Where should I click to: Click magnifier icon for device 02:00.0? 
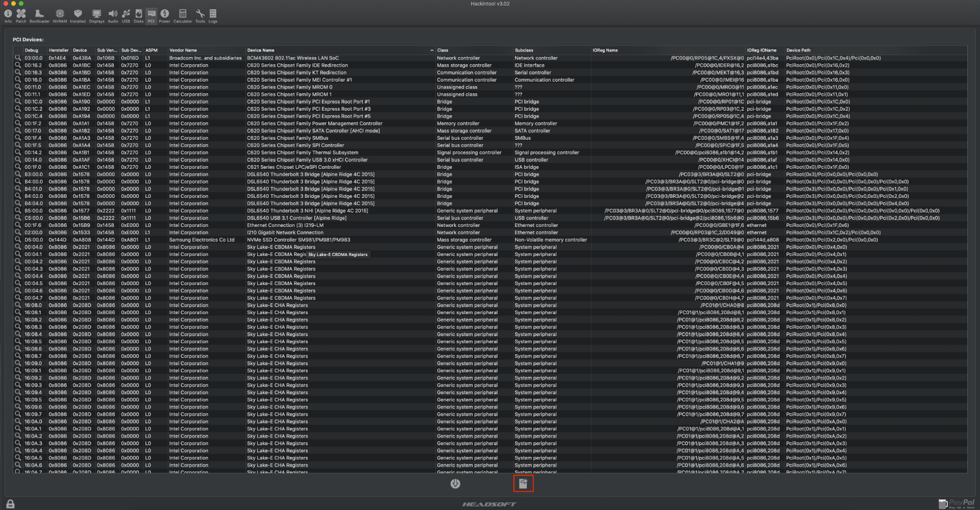18,233
